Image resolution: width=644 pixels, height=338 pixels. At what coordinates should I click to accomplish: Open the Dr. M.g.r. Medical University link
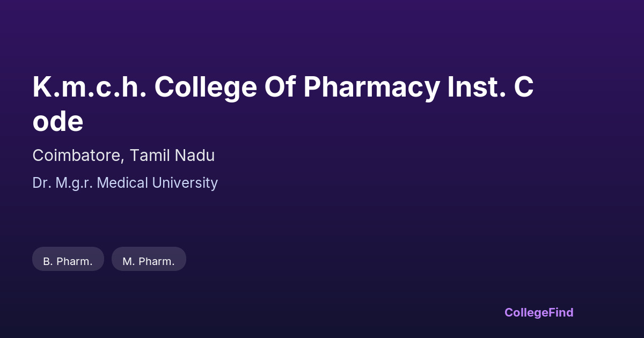coord(125,183)
